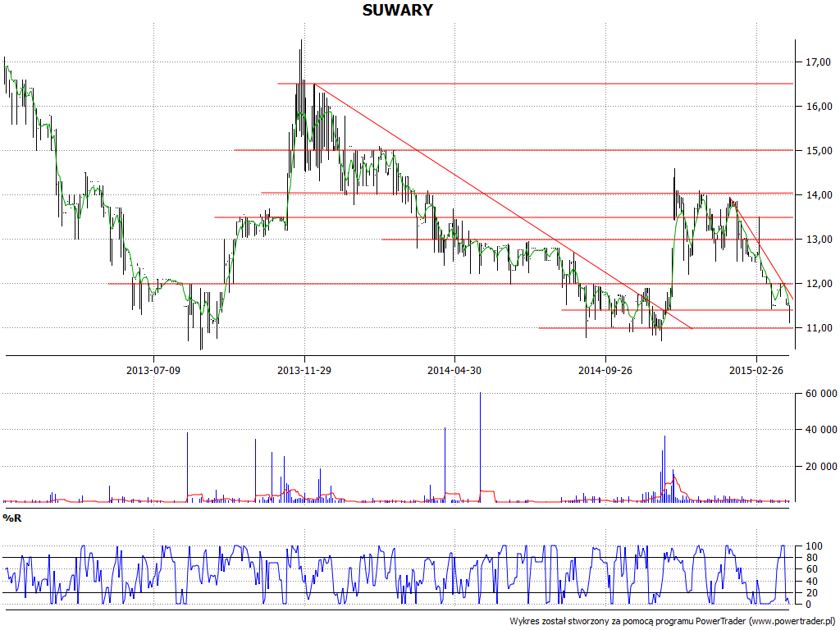The image size is (840, 630).
Task: Click the 12,00 price axis label
Action: (819, 283)
